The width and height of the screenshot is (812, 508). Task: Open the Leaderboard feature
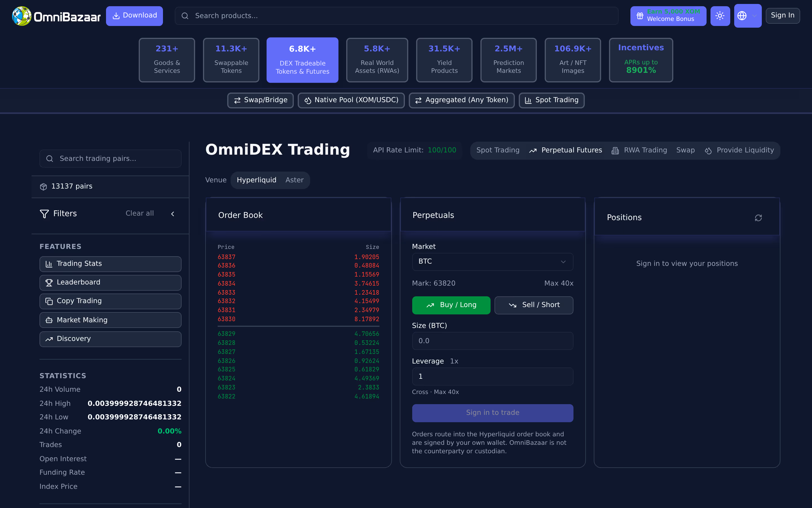pos(111,283)
